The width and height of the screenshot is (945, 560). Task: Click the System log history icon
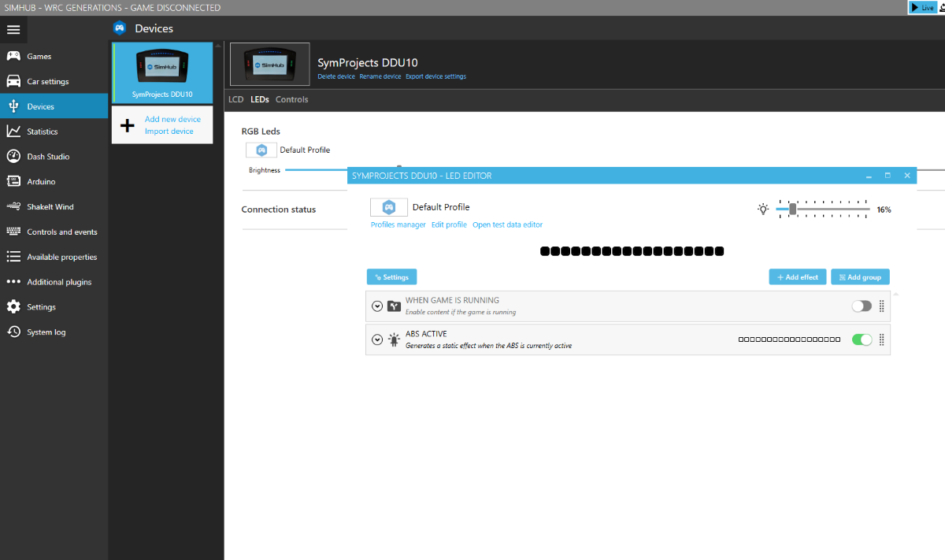point(13,332)
